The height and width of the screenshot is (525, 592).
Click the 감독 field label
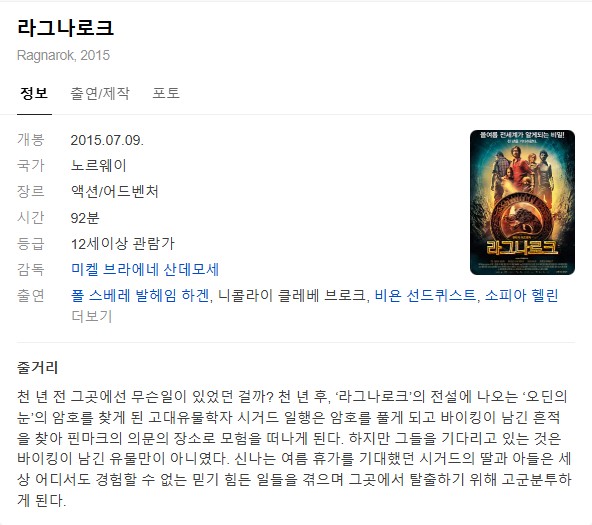[31, 269]
